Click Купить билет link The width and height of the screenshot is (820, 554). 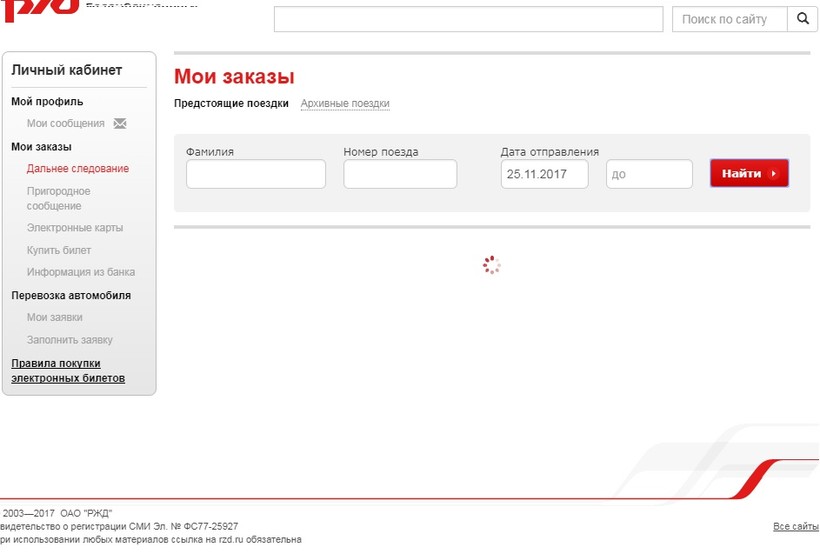tap(59, 250)
